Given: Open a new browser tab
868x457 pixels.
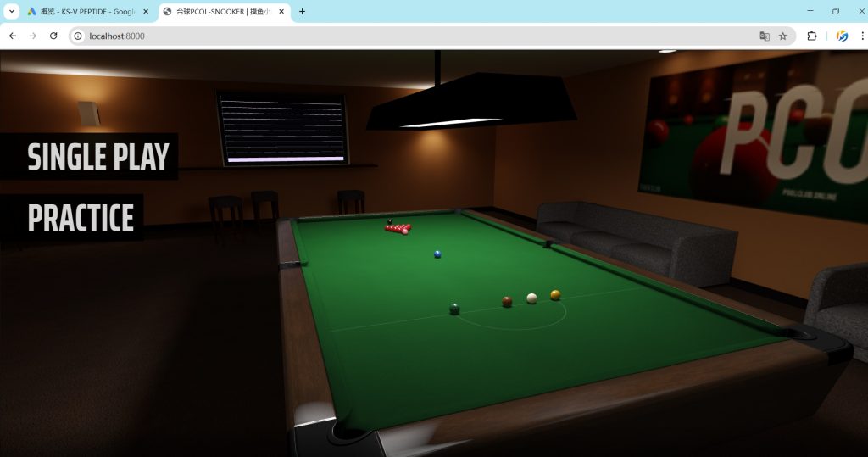Looking at the screenshot, I should [302, 11].
